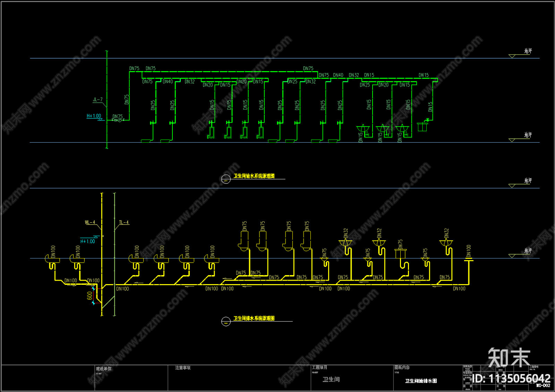Click the cyan H+1.00 elevation beside JL-7
This screenshot has width=555, height=392.
click(x=94, y=116)
